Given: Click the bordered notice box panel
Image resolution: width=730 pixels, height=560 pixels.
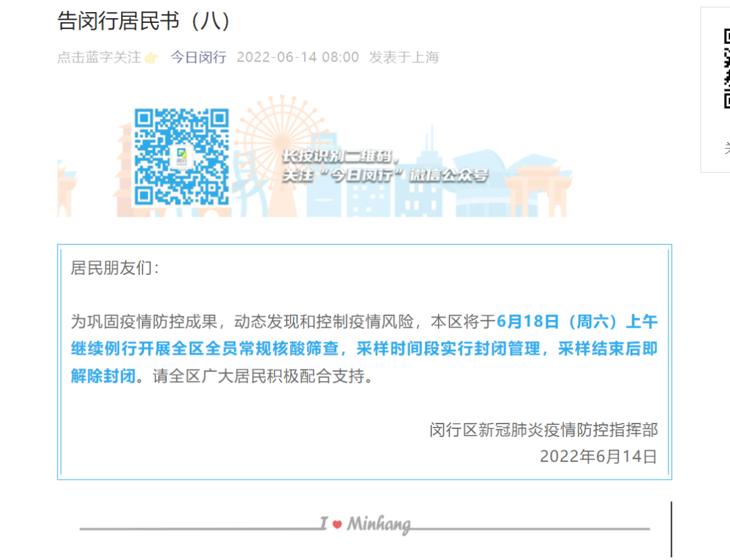Looking at the screenshot, I should click(365, 365).
